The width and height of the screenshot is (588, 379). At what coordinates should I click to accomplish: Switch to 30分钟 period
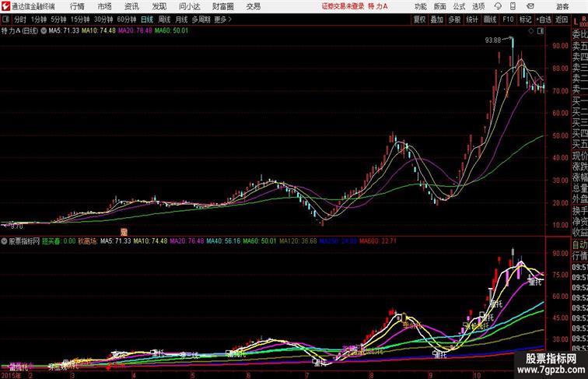click(x=103, y=19)
